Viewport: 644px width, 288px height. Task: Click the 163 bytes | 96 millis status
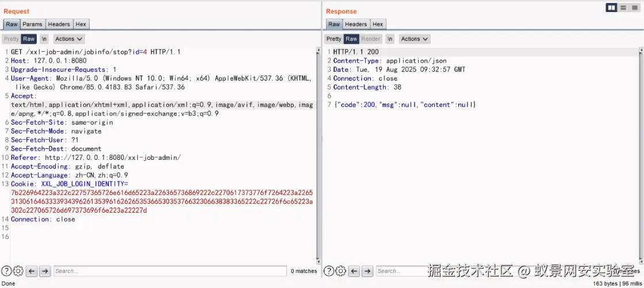point(618,283)
